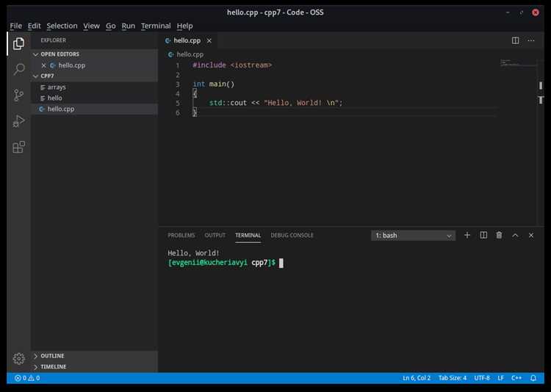The width and height of the screenshot is (551, 392).
Task: Open the View menu
Action: click(x=91, y=26)
